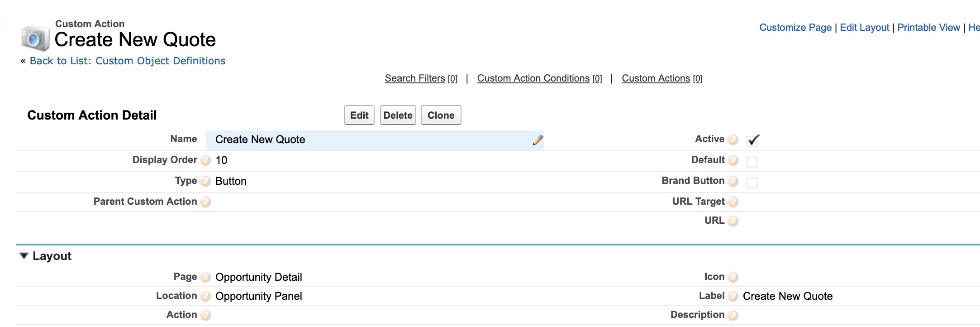Click the help icon beside Type
This screenshot has width=980, height=327.
click(205, 181)
